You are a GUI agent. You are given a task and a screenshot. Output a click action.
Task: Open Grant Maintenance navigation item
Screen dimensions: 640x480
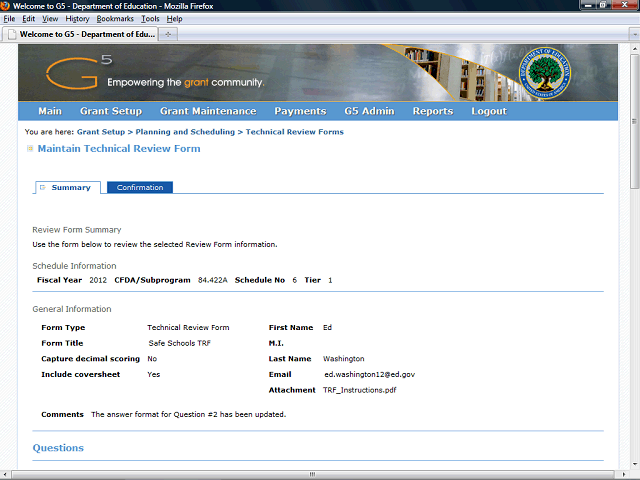pos(208,111)
